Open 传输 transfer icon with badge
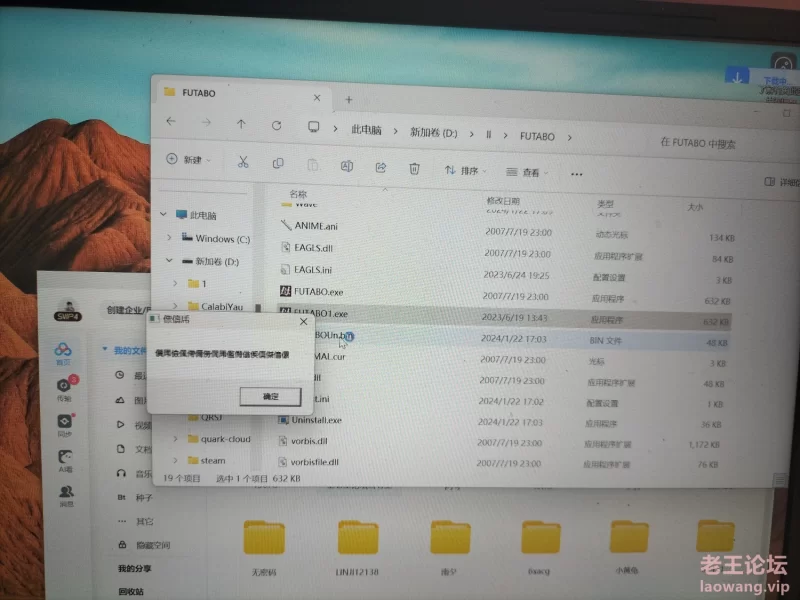 click(x=65, y=388)
